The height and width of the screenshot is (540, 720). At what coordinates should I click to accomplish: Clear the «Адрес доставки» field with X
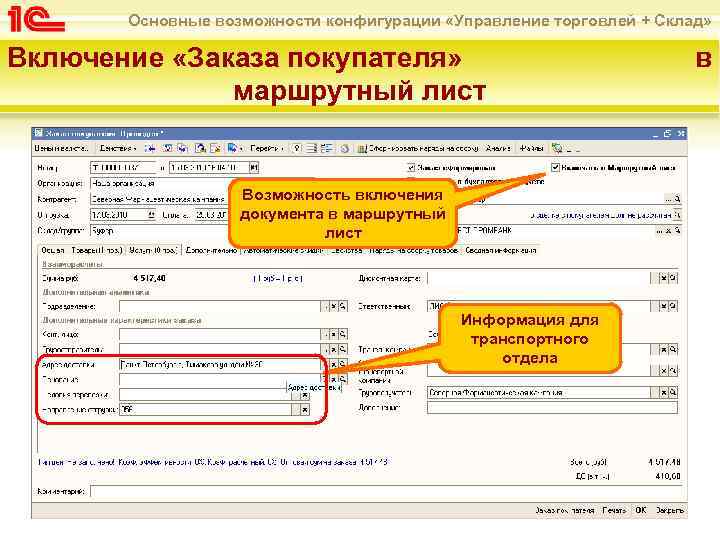[334, 365]
